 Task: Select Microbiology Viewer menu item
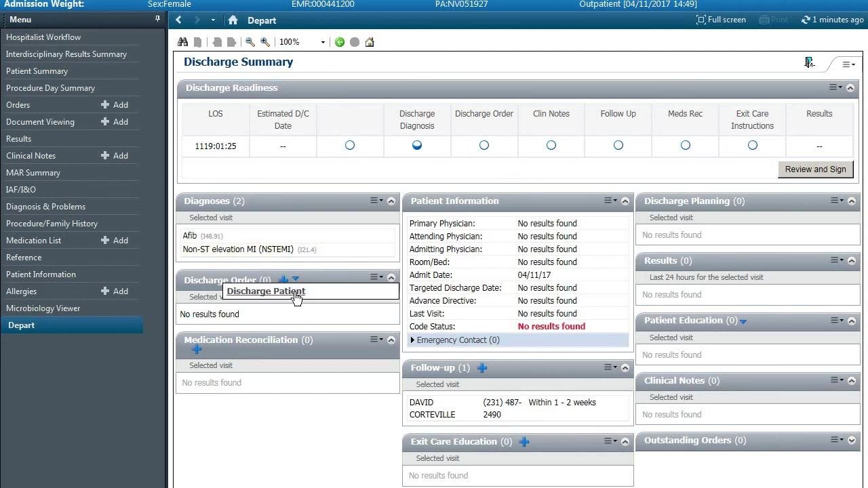coord(43,308)
